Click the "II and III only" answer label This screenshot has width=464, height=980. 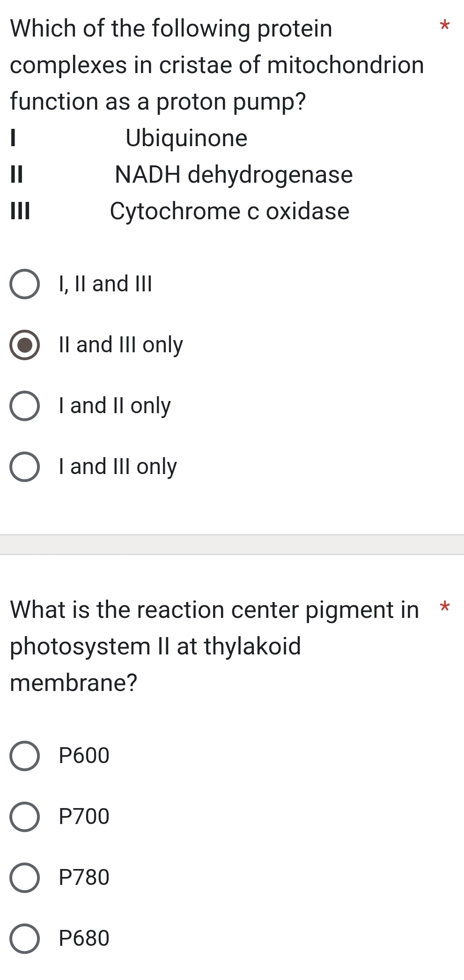tap(120, 344)
